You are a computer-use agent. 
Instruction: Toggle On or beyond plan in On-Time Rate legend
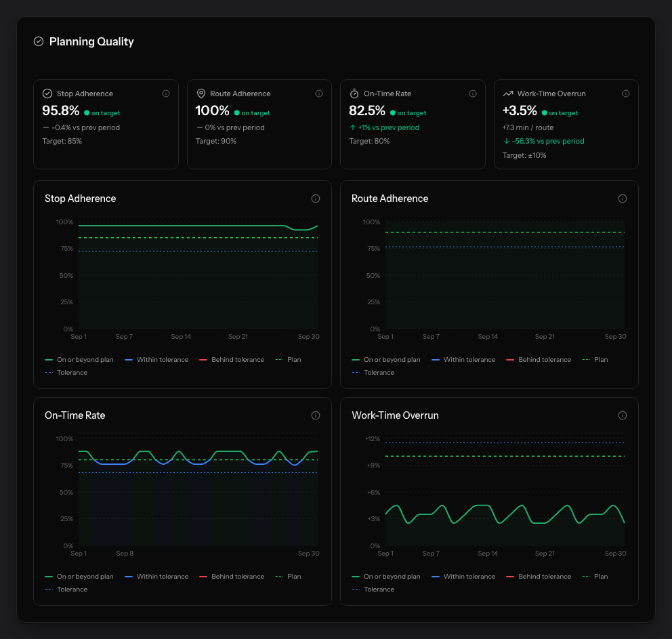79,577
